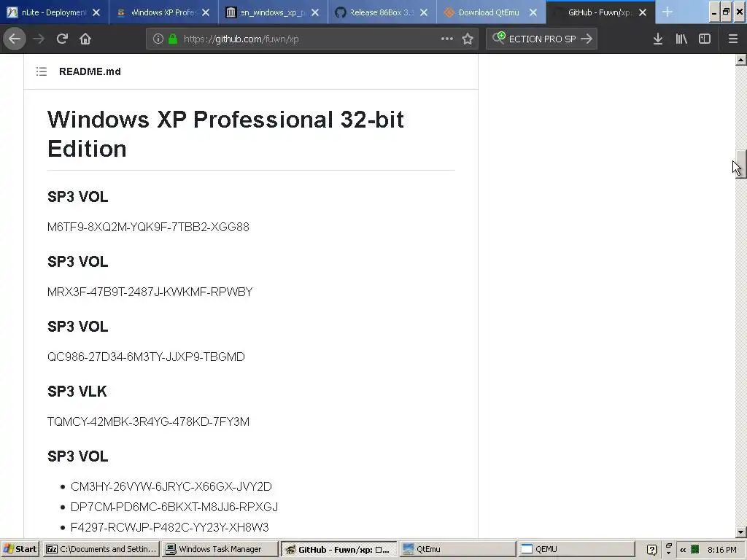Click GitHub Fuwn/xp taskbar button
Screen dimensions: 747x560
(x=338, y=549)
